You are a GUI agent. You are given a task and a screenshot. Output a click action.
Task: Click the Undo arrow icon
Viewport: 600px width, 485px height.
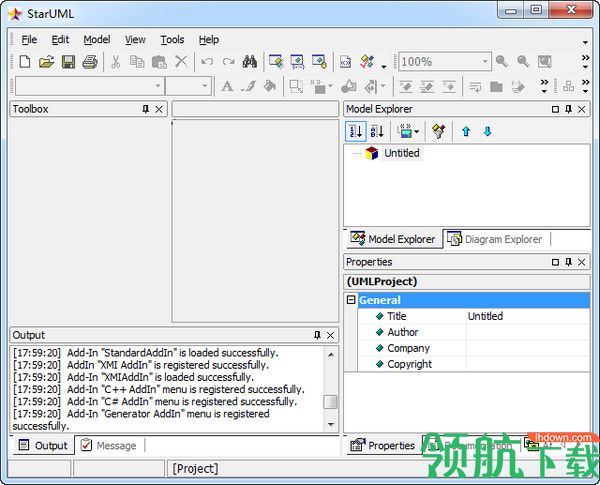(x=207, y=62)
